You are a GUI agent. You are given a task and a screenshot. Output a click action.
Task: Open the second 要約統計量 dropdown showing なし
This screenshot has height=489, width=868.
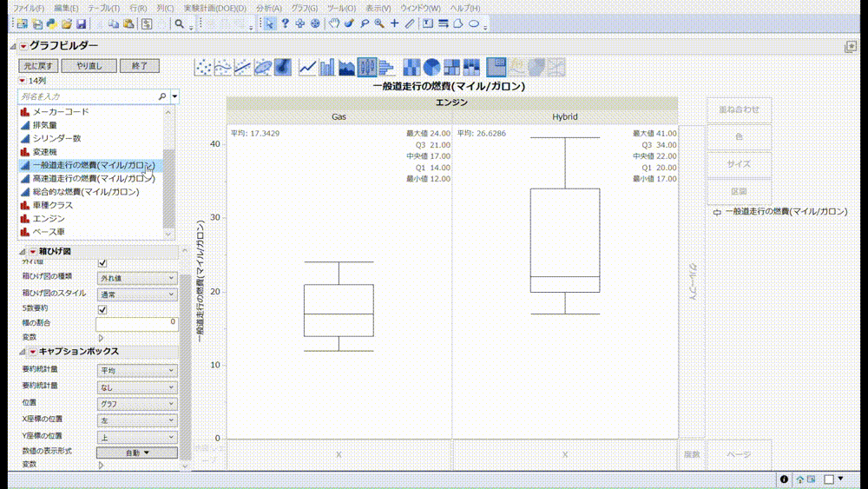(x=137, y=387)
